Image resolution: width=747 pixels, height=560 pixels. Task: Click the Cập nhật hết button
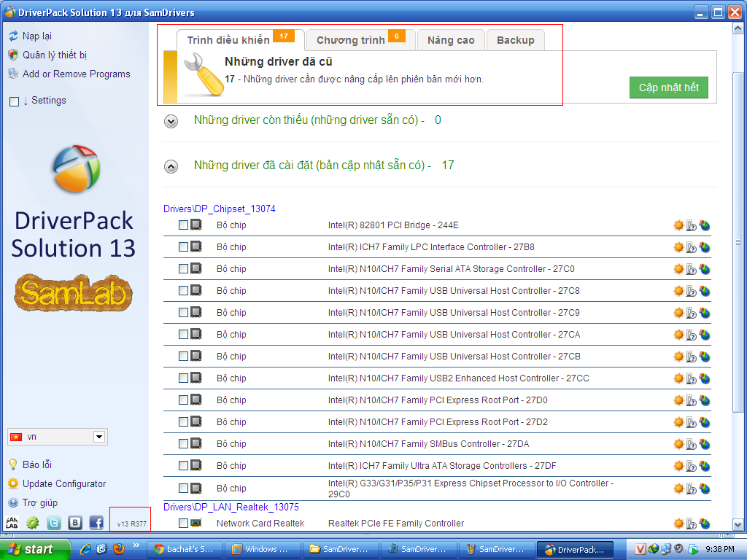click(x=669, y=87)
